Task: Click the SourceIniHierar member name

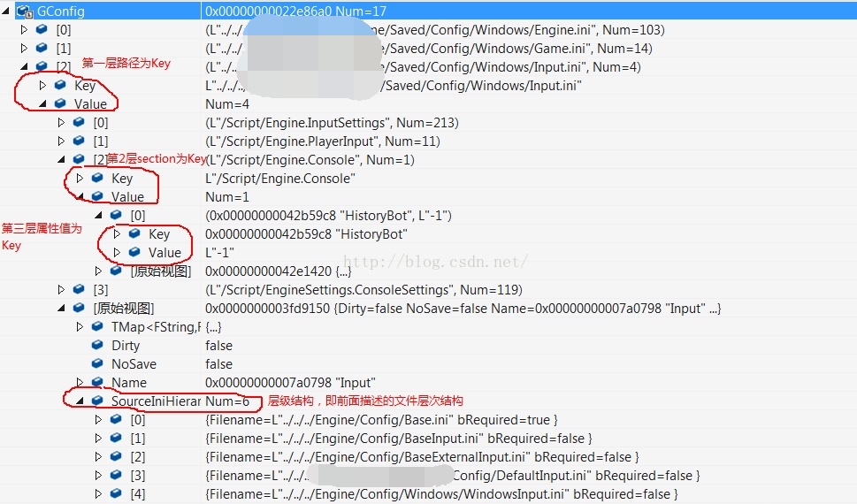Action: 157,401
